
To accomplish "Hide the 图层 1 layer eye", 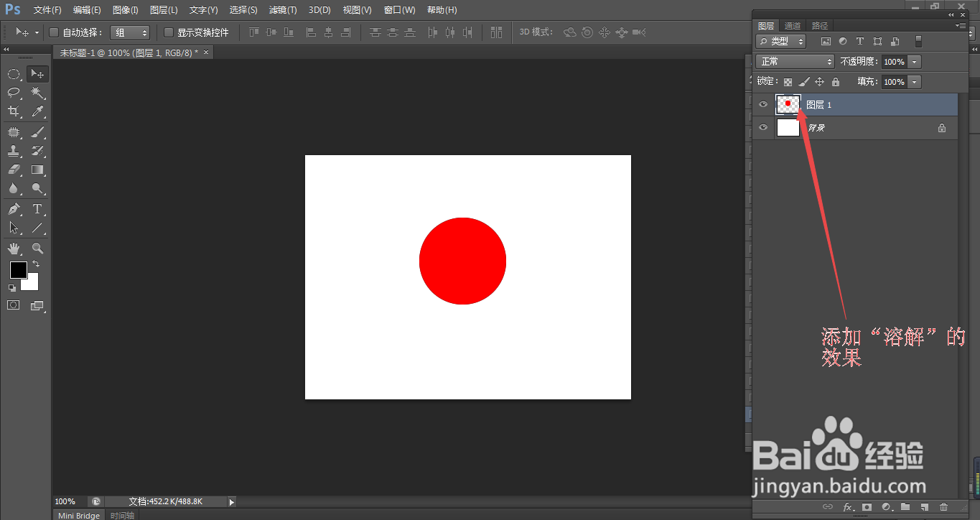I will 763,105.
